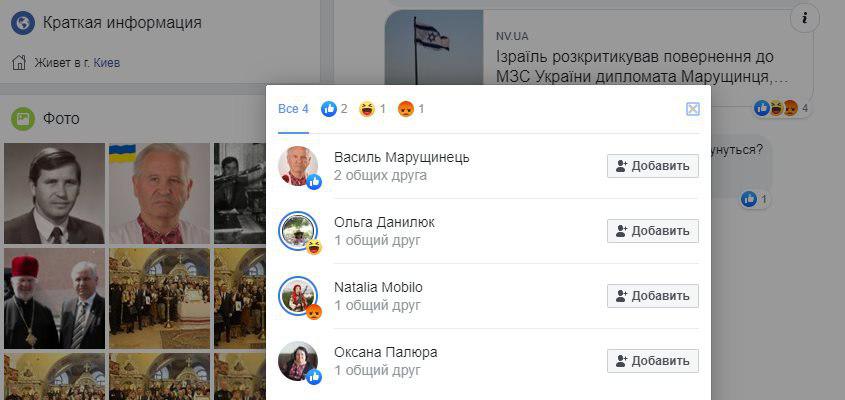The image size is (845, 400).
Task: Open the green Фото section icon
Action: 23,119
